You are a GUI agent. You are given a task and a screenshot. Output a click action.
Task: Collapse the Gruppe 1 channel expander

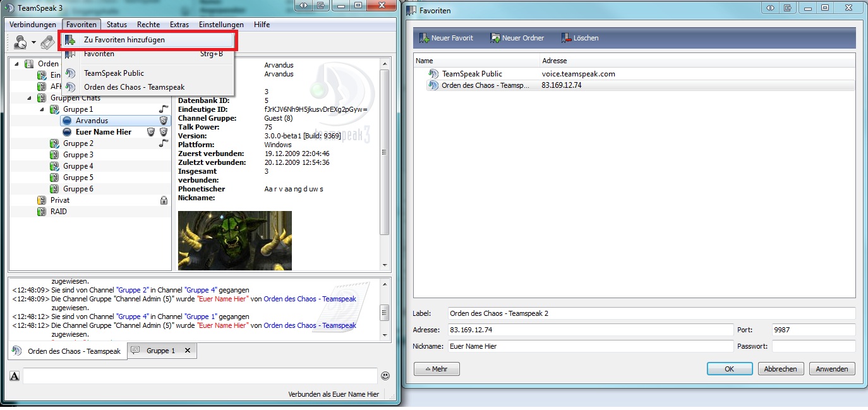pos(42,109)
